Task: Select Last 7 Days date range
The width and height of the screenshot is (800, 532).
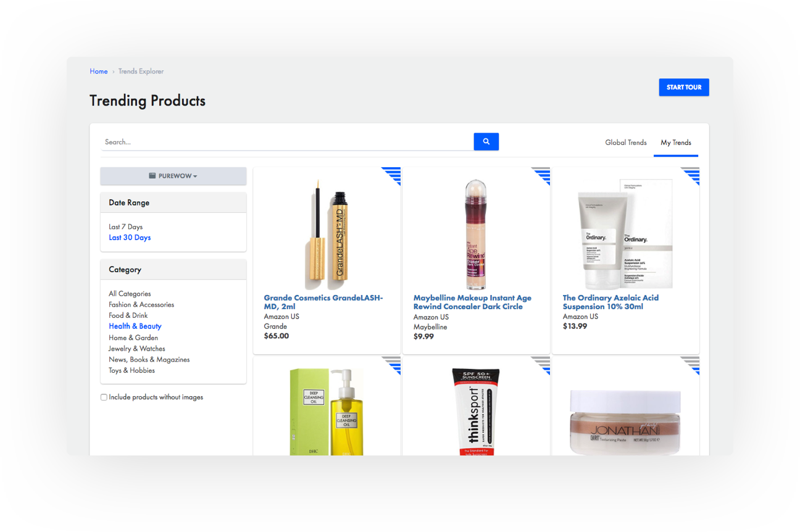Action: point(126,227)
